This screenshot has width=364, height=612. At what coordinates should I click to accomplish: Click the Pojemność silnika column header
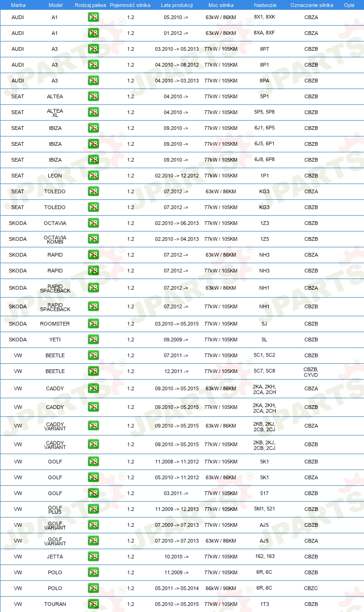pyautogui.click(x=130, y=5)
